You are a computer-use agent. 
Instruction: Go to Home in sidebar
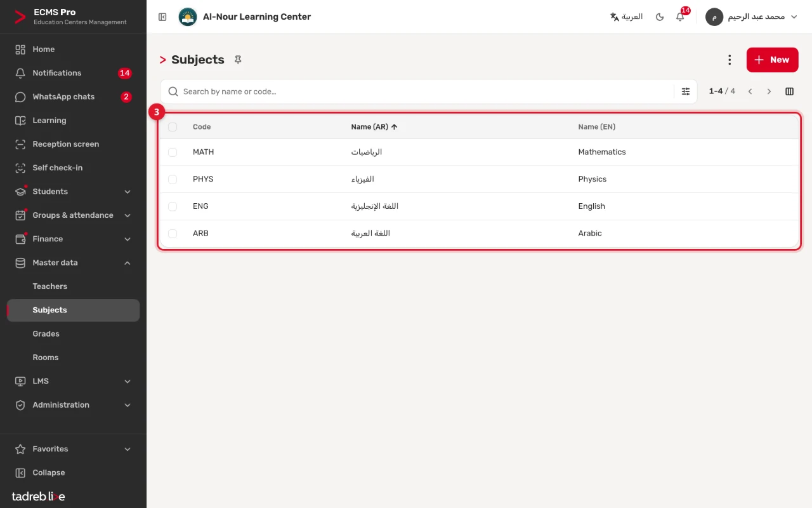click(x=73, y=50)
